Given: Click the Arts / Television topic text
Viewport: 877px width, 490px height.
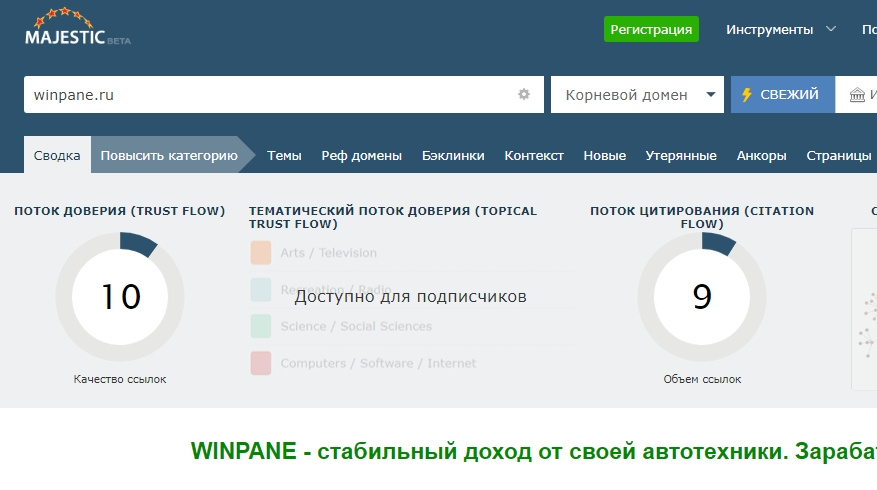Looking at the screenshot, I should pyautogui.click(x=328, y=253).
